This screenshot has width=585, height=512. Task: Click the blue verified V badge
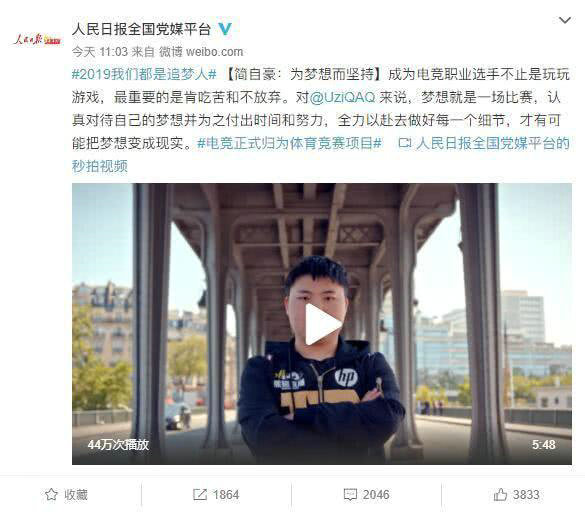[225, 29]
